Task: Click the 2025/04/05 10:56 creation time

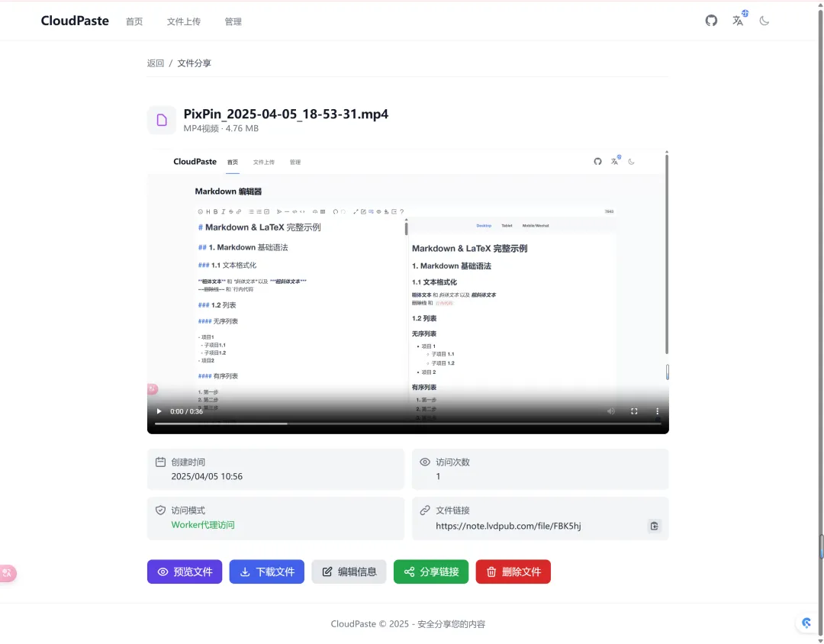Action: tap(207, 476)
